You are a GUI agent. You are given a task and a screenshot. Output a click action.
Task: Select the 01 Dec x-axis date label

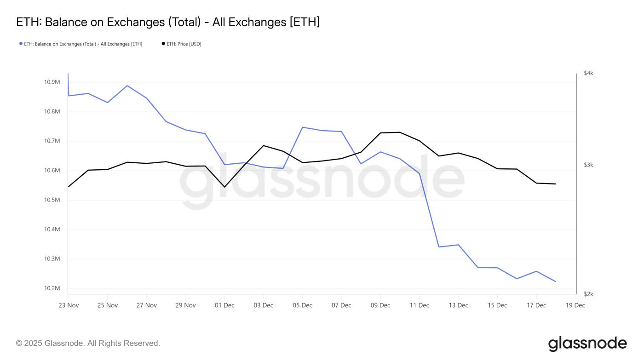[224, 305]
